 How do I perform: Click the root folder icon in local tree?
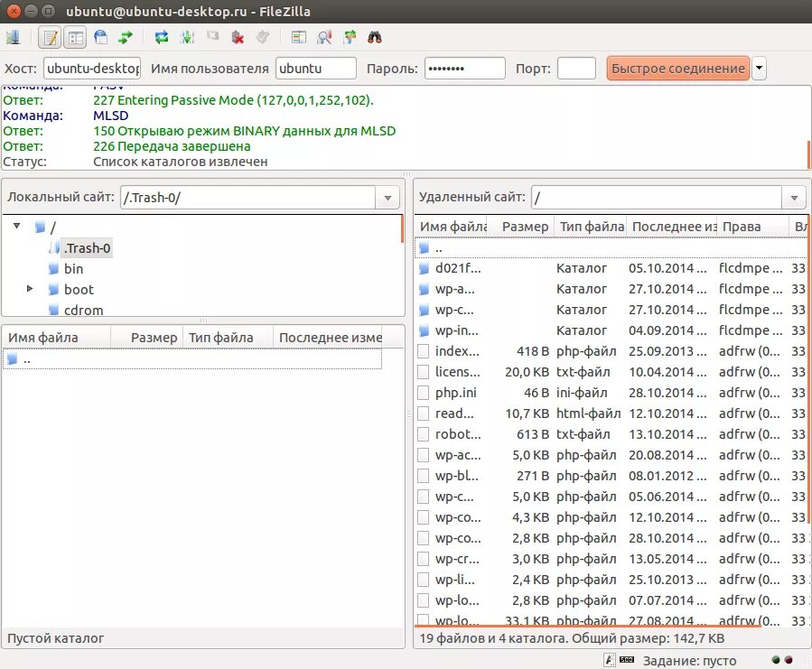point(40,227)
